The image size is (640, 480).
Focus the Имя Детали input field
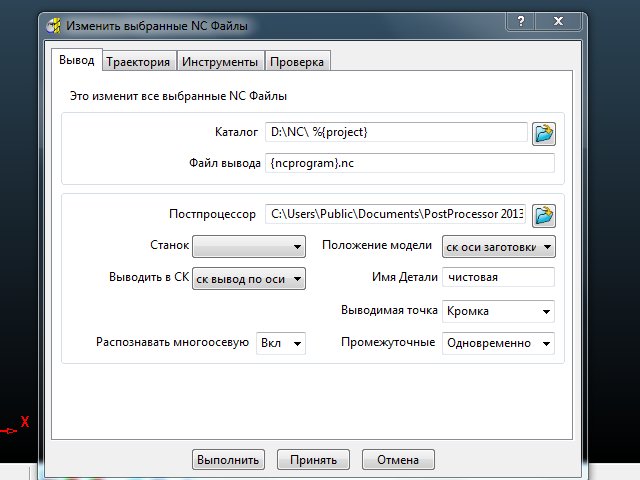tap(499, 278)
